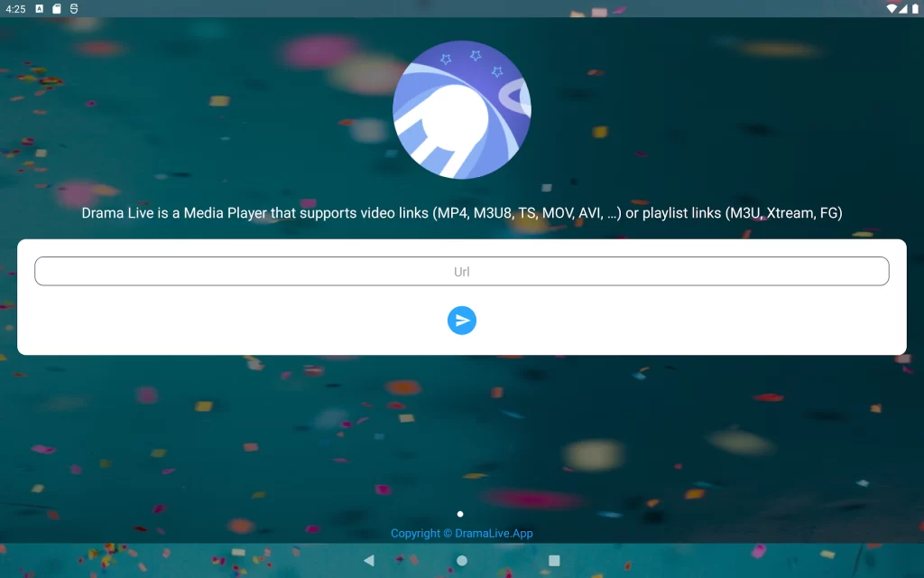Tap the battery icon in status bar

tap(914, 8)
